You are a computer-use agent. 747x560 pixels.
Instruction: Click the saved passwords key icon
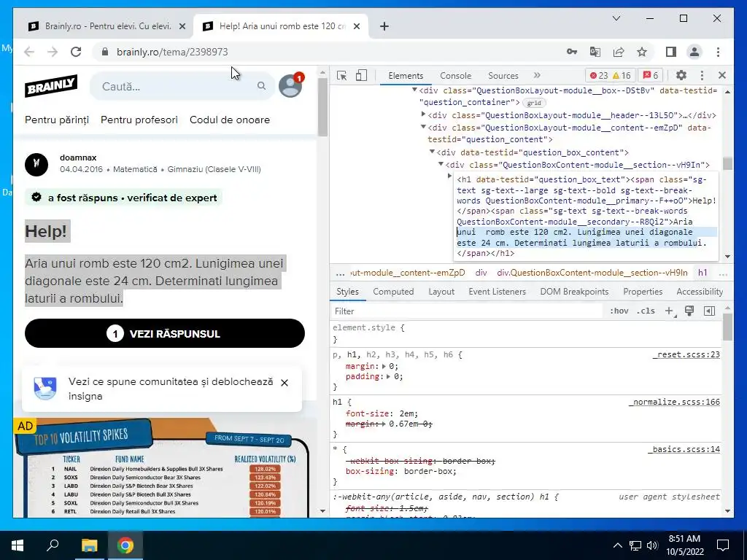(x=572, y=52)
